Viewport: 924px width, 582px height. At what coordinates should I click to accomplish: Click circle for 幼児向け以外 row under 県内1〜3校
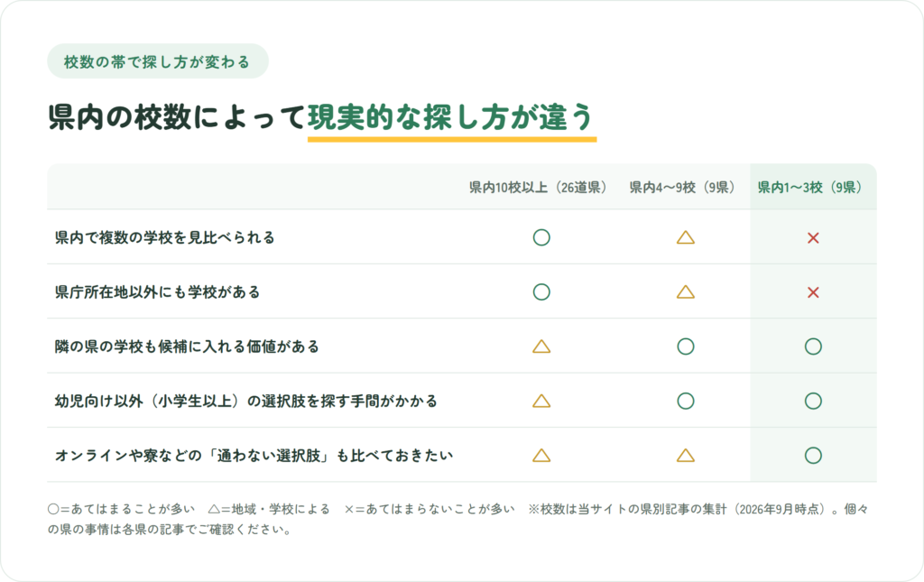[x=813, y=402]
